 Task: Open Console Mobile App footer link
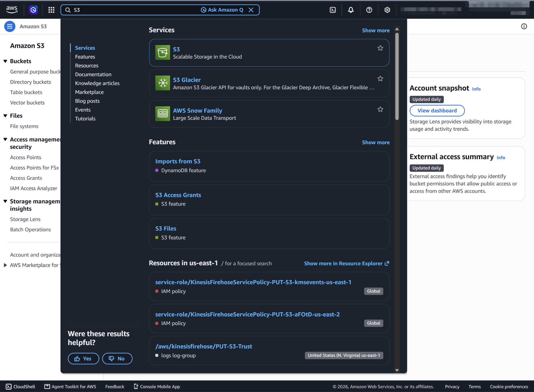tap(157, 387)
